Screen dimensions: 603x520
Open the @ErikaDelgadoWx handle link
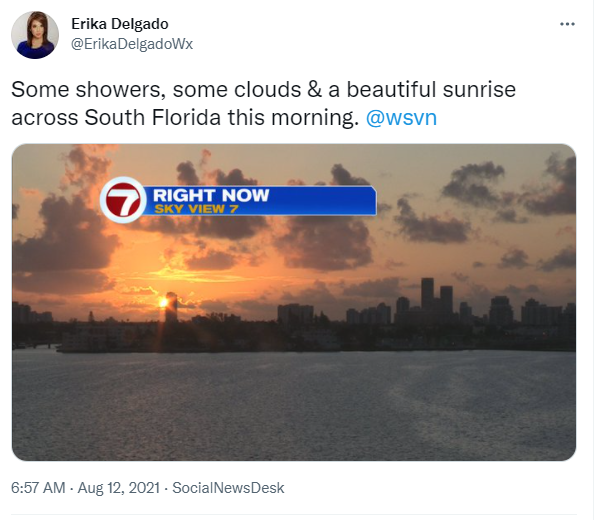[x=132, y=44]
